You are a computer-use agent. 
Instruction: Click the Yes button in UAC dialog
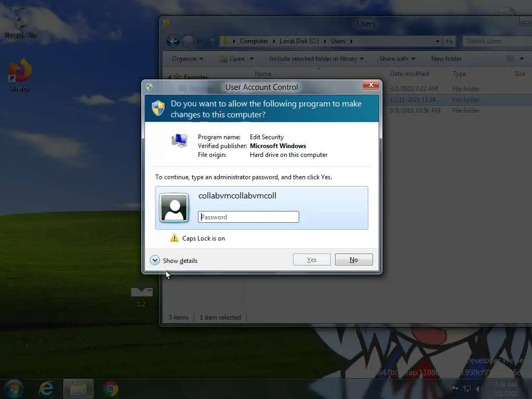[x=312, y=260]
